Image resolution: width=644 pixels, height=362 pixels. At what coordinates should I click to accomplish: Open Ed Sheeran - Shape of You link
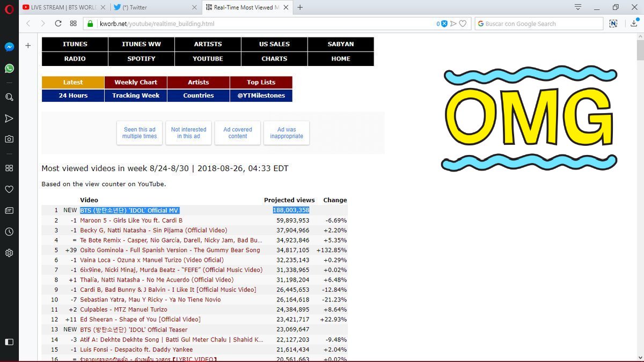[140, 319]
